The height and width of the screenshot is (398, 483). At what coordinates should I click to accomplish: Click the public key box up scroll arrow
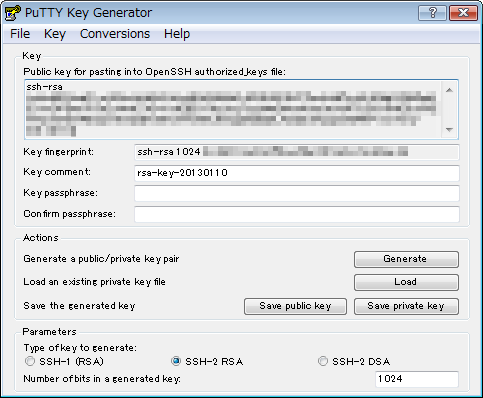point(449,90)
